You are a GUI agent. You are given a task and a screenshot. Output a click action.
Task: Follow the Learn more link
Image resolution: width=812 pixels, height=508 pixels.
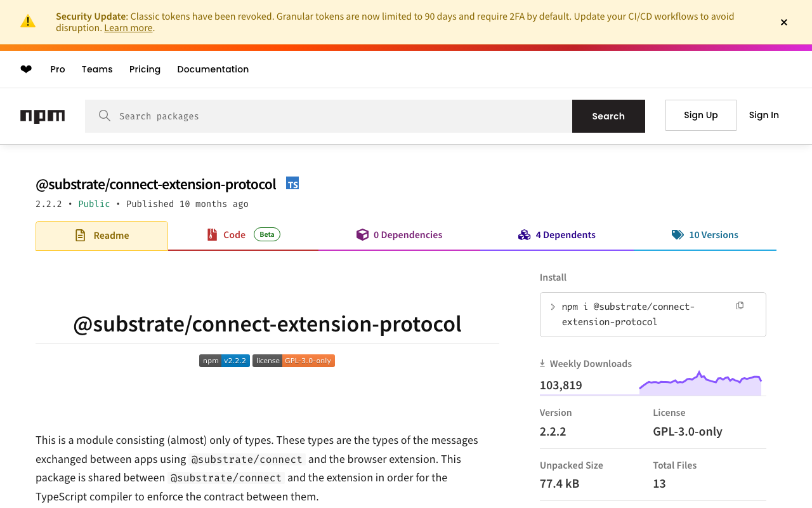(128, 28)
